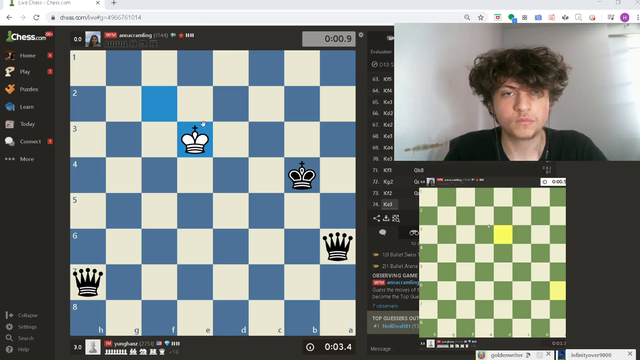Close the goldenwriter chat tab
The height and width of the screenshot is (360, 640).
click(x=548, y=354)
